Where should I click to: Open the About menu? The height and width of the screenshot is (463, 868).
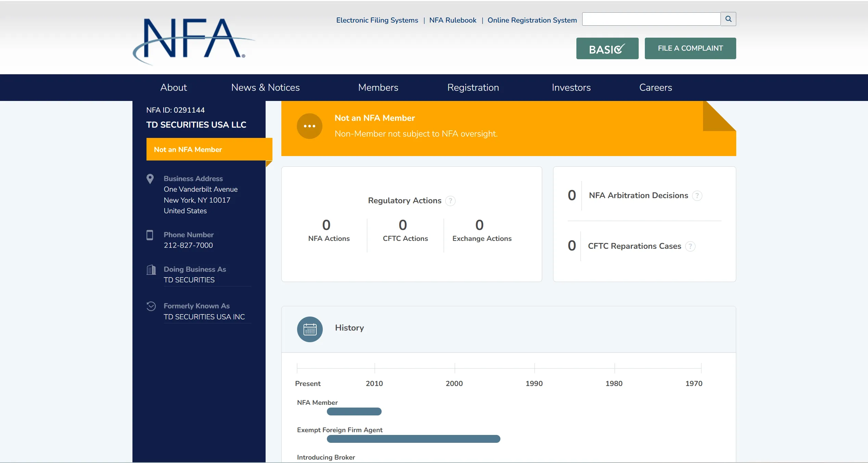(174, 88)
